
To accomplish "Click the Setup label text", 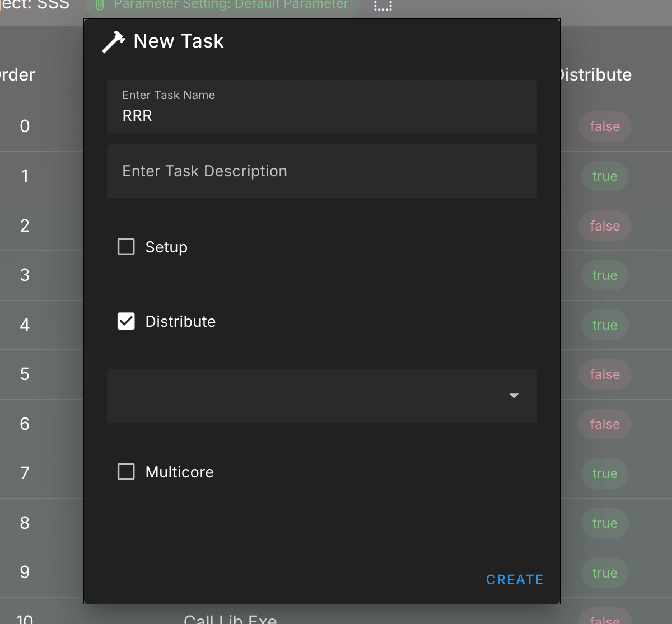I will click(166, 247).
